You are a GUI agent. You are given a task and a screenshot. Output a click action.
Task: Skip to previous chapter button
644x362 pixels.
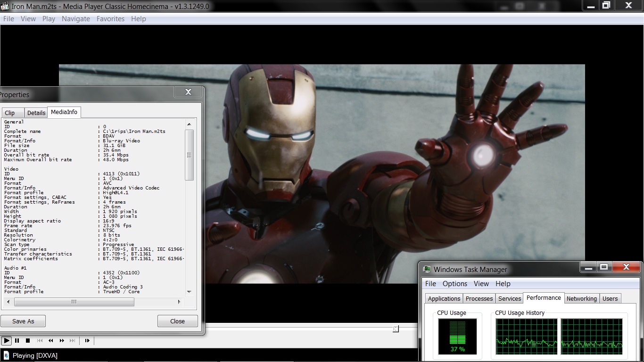[40, 340]
